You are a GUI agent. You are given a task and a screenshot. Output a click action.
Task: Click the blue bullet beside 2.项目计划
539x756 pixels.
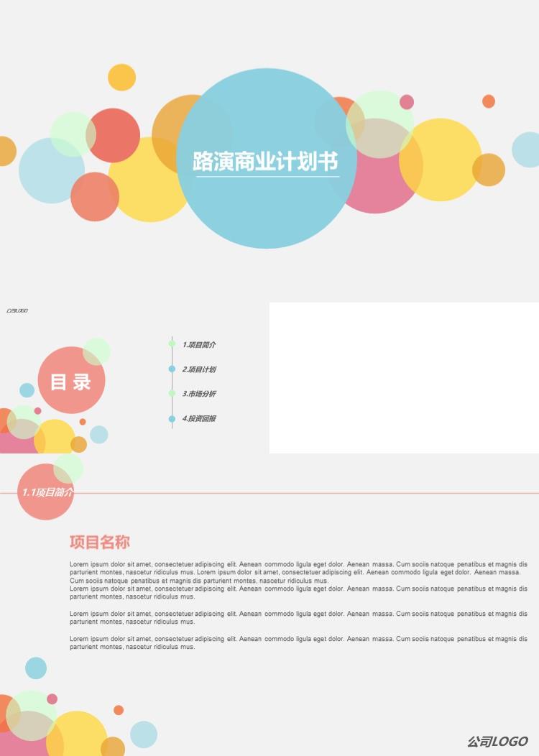(172, 369)
